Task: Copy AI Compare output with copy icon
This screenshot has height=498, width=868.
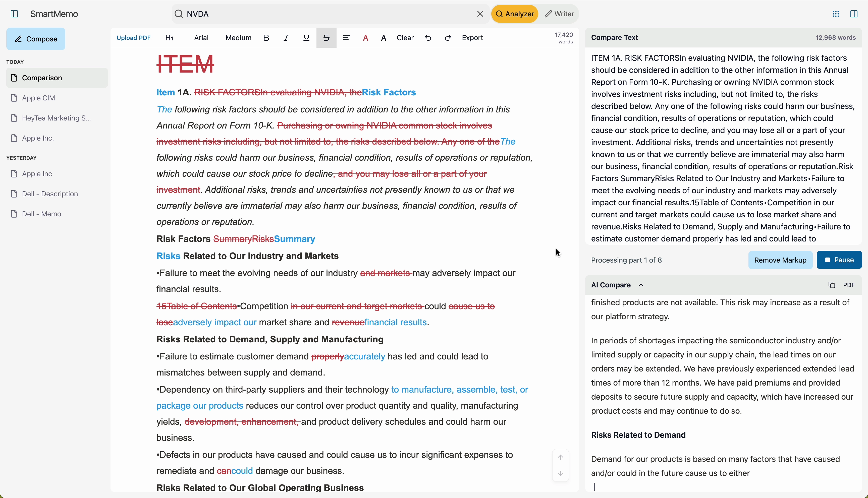Action: coord(832,285)
